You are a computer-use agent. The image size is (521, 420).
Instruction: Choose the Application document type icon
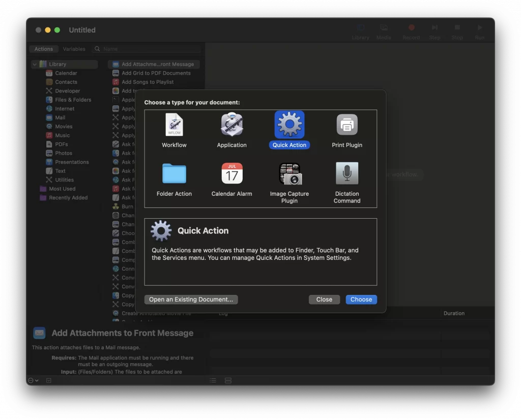click(x=231, y=125)
